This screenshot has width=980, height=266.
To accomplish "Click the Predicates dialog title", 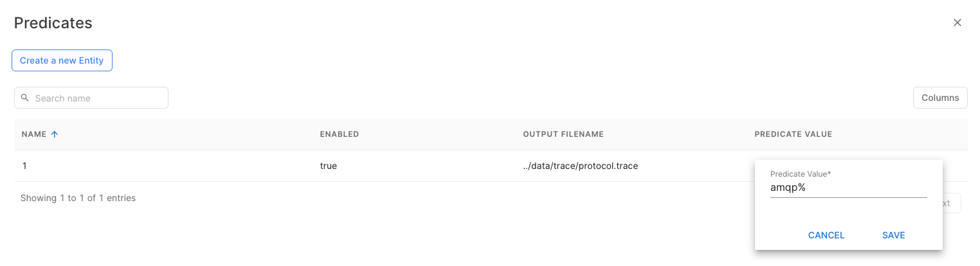I will tap(53, 23).
